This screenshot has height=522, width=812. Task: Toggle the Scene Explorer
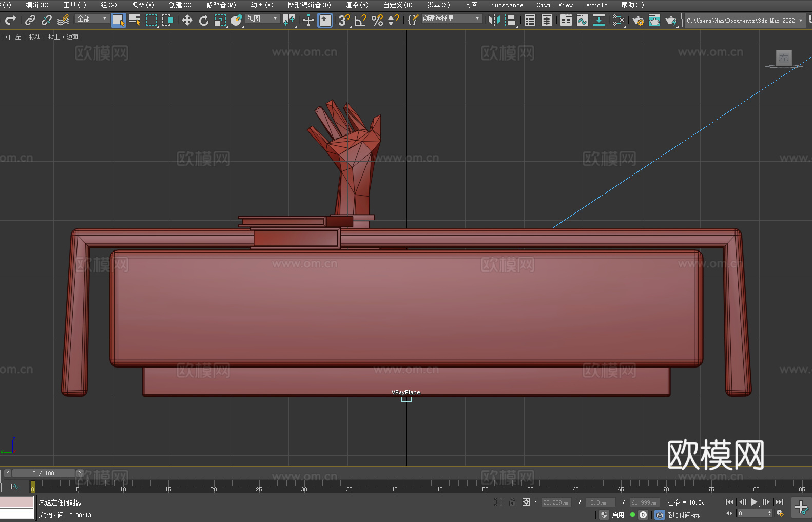point(530,20)
